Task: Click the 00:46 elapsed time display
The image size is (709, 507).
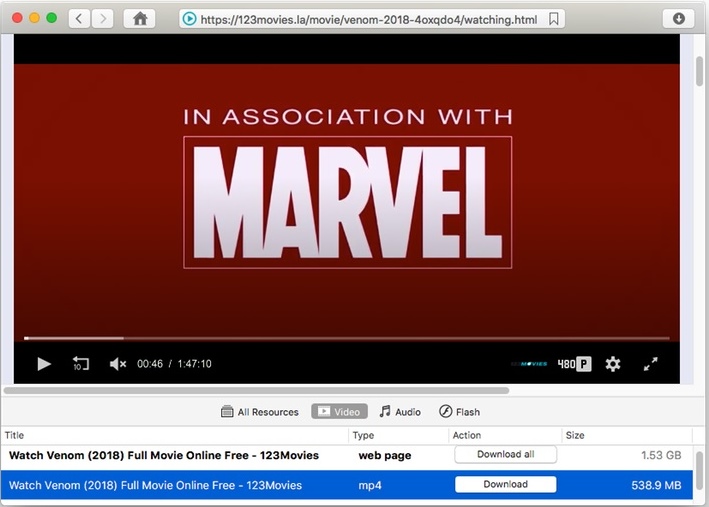Action: tap(150, 364)
